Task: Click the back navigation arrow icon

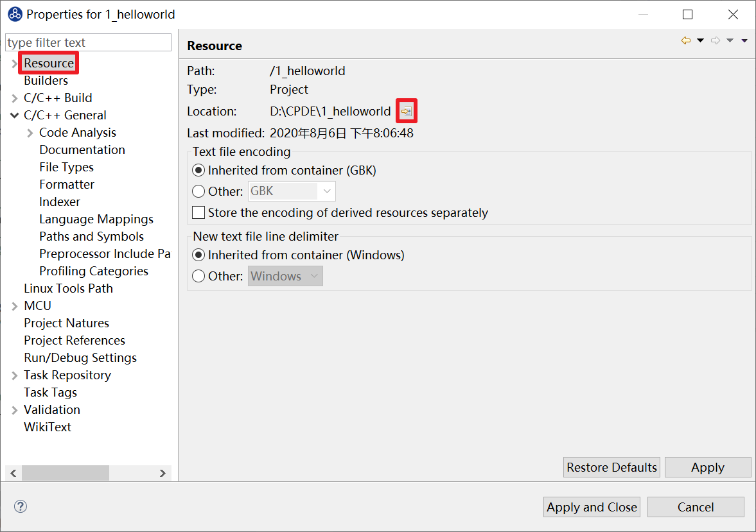Action: tap(686, 41)
